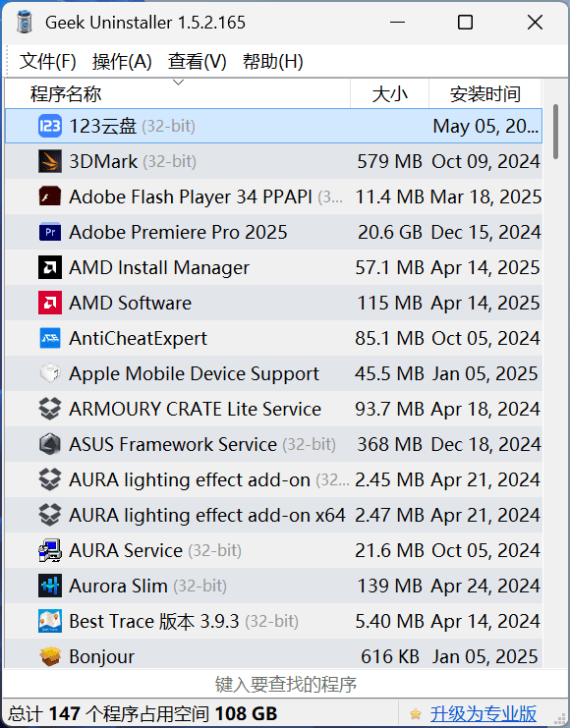570x728 pixels.
Task: Select AURA Service entry name
Action: (126, 550)
